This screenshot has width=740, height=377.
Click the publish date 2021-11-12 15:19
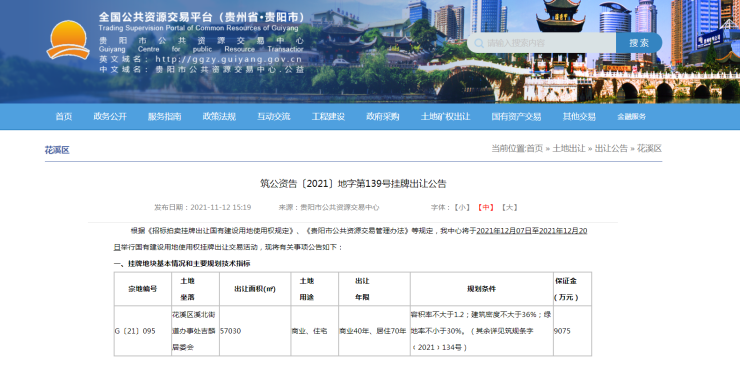tap(220, 207)
